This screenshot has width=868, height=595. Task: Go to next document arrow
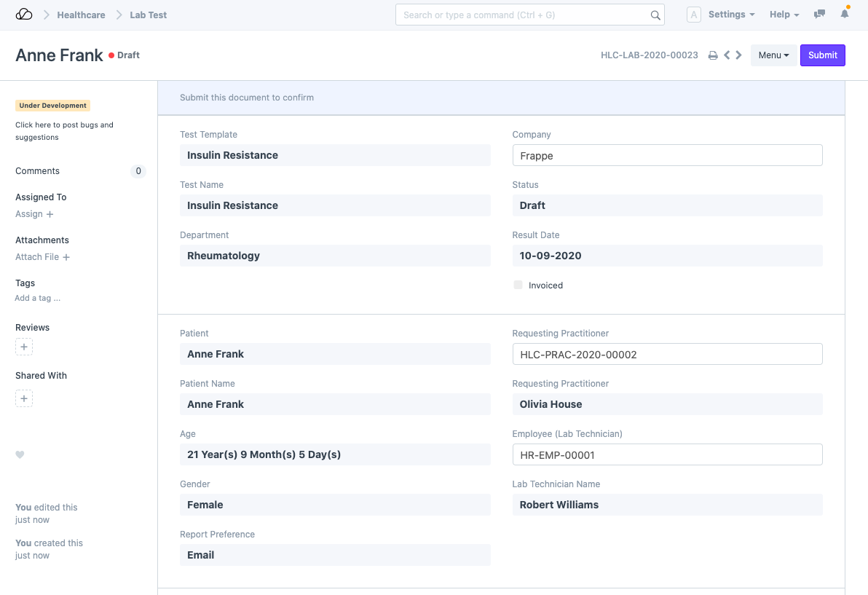pyautogui.click(x=739, y=55)
